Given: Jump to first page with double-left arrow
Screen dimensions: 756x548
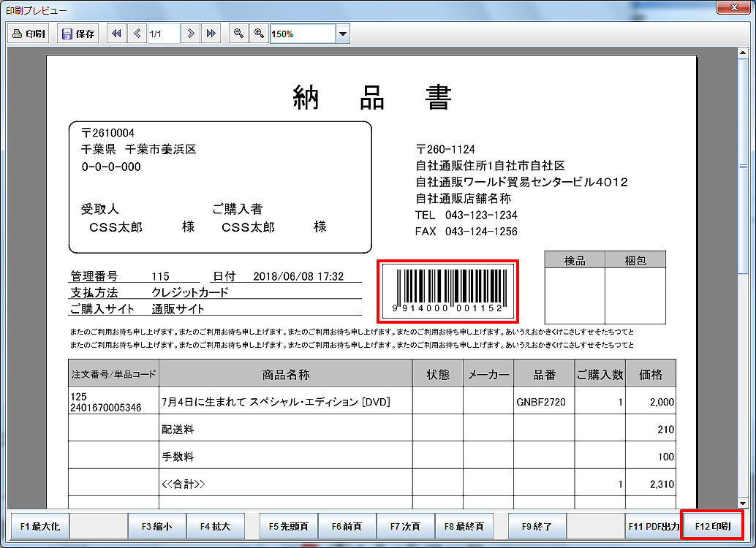Looking at the screenshot, I should pyautogui.click(x=116, y=34).
